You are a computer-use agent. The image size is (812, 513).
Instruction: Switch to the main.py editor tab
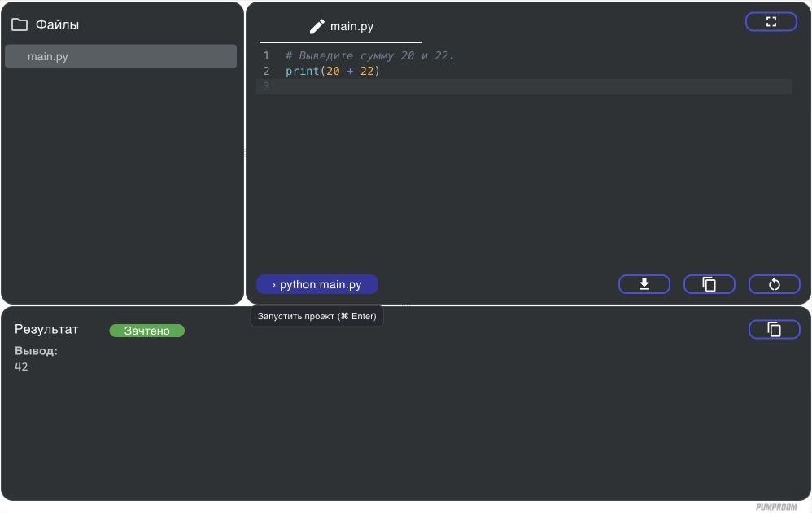pyautogui.click(x=341, y=26)
